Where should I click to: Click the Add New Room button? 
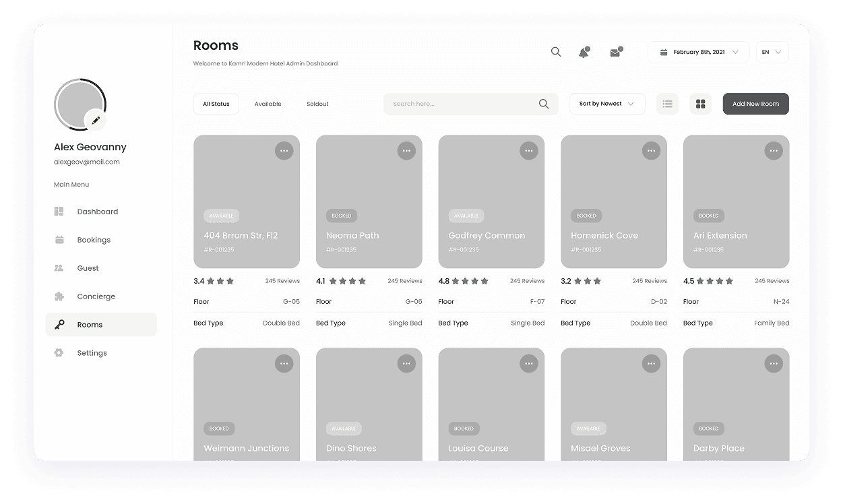(755, 104)
